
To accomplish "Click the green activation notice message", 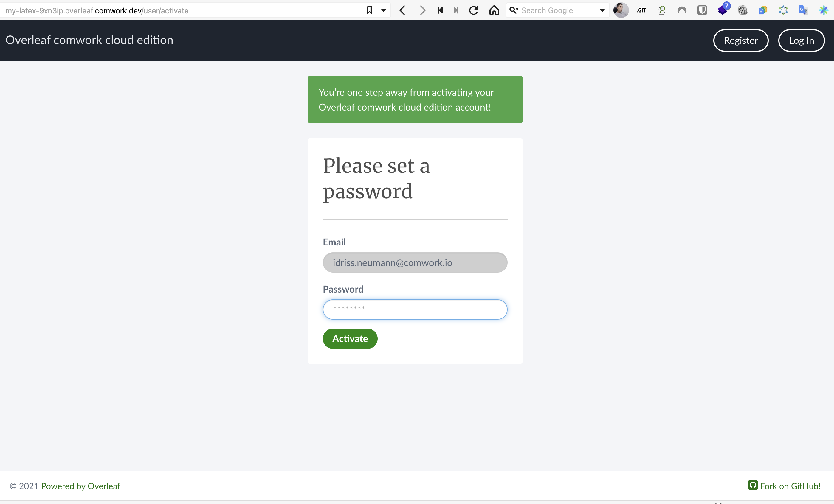I will 415,99.
